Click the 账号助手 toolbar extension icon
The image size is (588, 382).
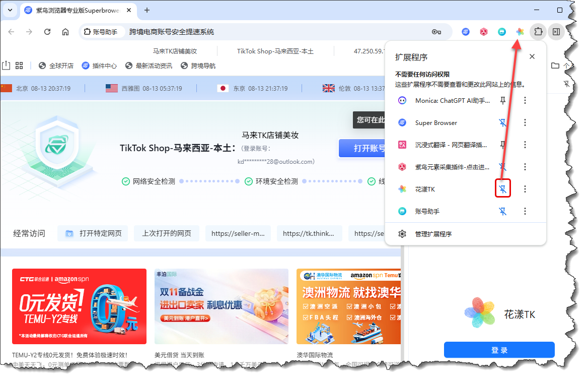click(x=502, y=32)
